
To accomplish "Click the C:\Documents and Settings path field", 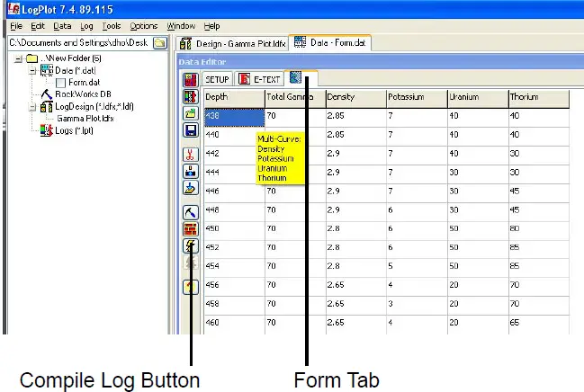I will pyautogui.click(x=80, y=43).
